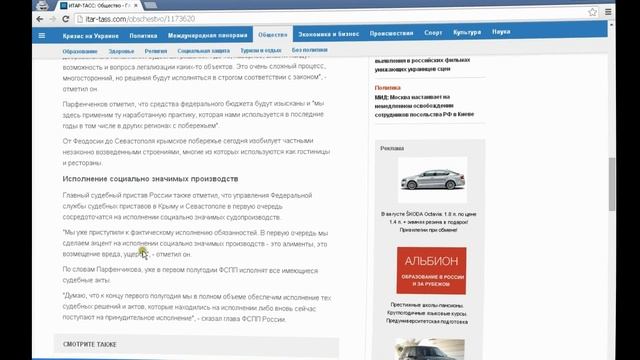640x360 pixels.
Task: Open the ŠKODA Octavia ad text
Action: 429,222
